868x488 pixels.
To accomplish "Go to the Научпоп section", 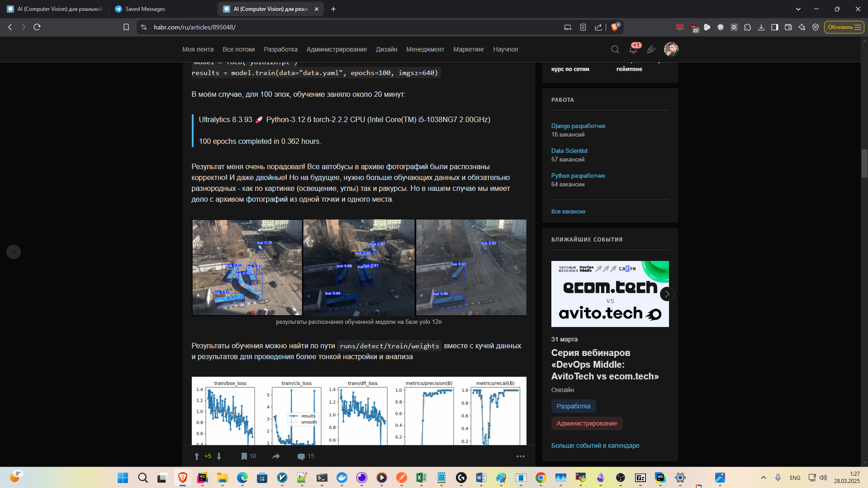I will click(x=505, y=49).
